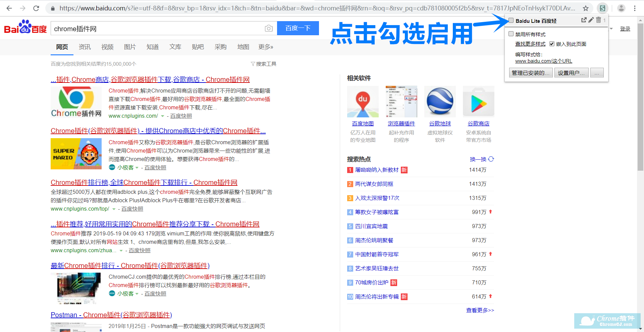This screenshot has width=644, height=332.
Task: Click the camera image-search icon
Action: pos(269,29)
